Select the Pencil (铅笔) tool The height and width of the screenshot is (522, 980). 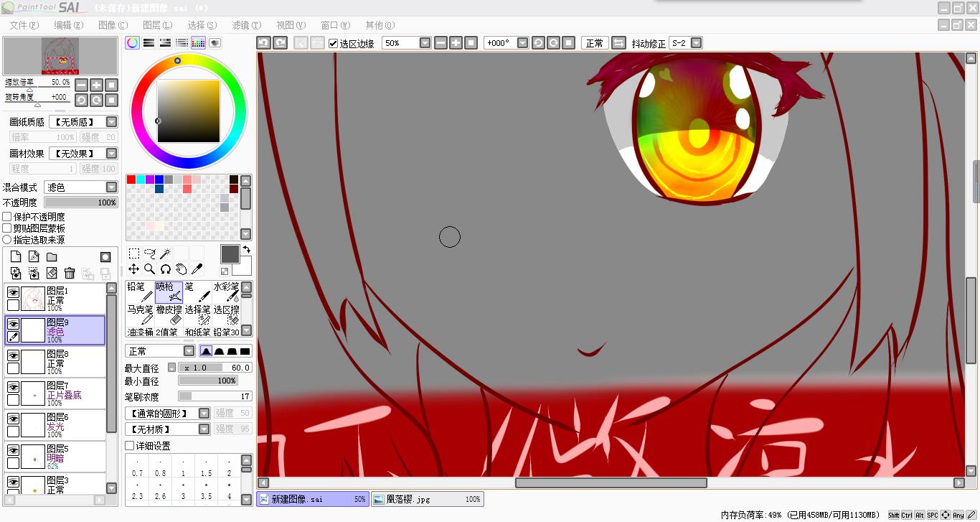(x=140, y=292)
